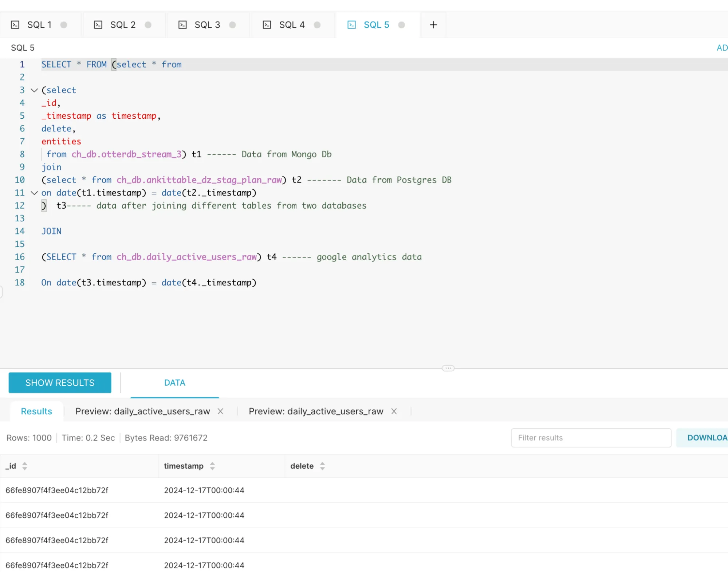
Task: Close the second daily_active_users_raw preview tab
Action: (x=394, y=411)
